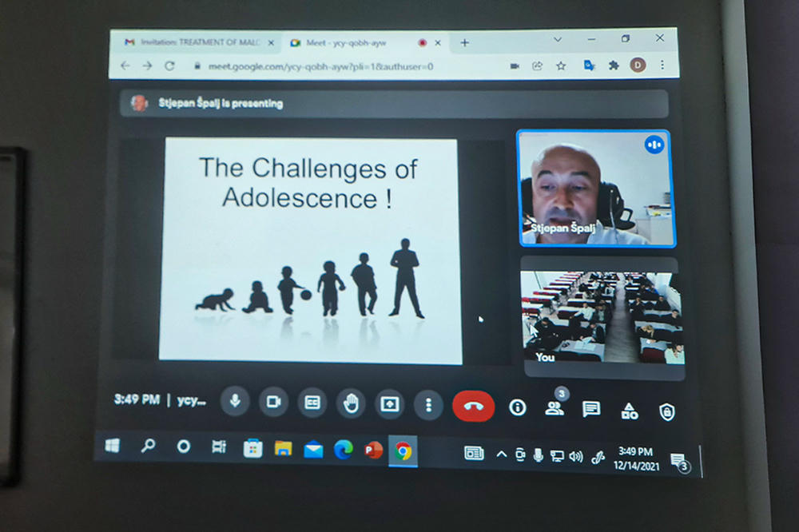Image resolution: width=799 pixels, height=532 pixels.
Task: Open the Meet activities panel
Action: coord(630,411)
